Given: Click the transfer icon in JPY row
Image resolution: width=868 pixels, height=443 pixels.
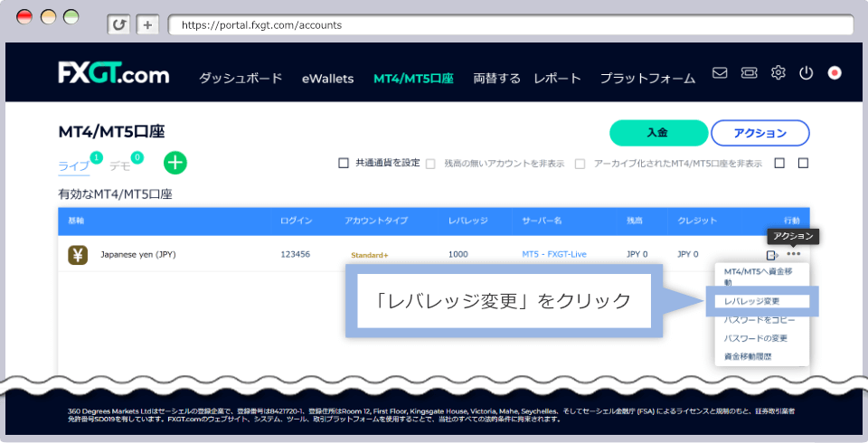Looking at the screenshot, I should [x=773, y=255].
